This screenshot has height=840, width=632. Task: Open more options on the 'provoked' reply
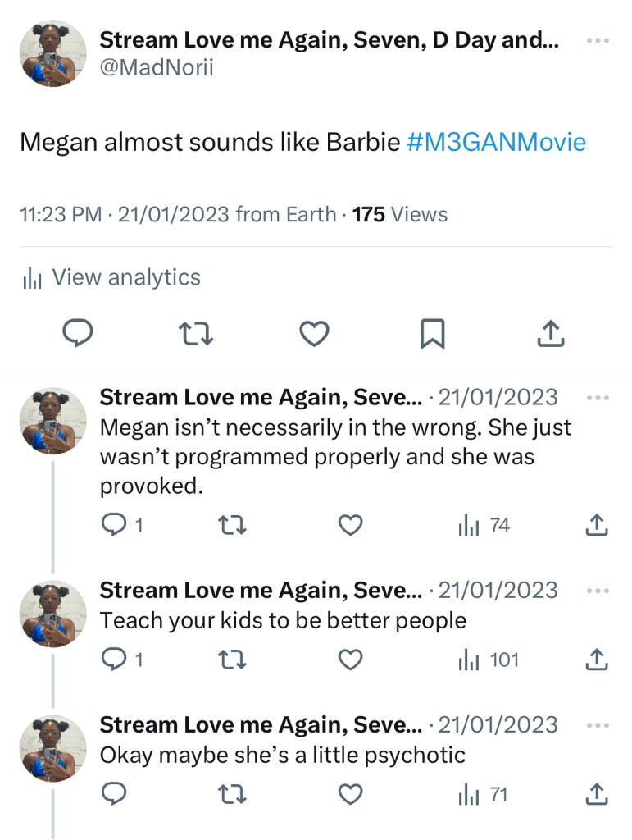[x=598, y=398]
